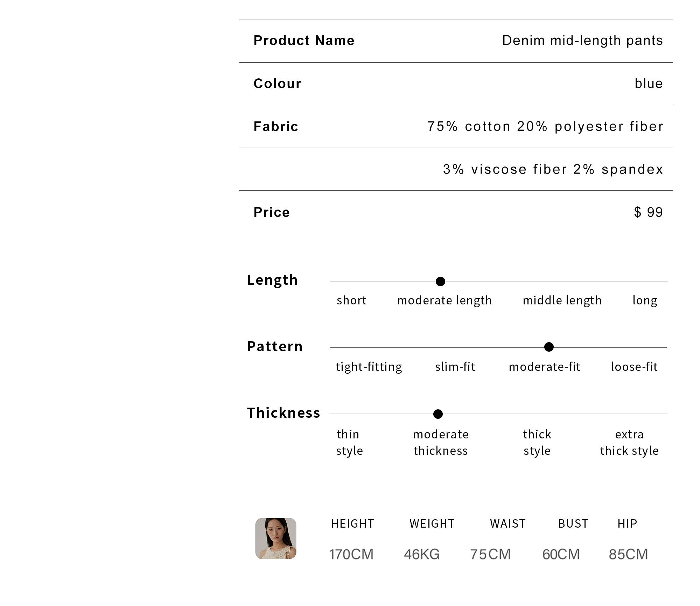Click the 'Denim mid-length pants' product name
Screen dimensions: 700x606
pyautogui.click(x=582, y=41)
